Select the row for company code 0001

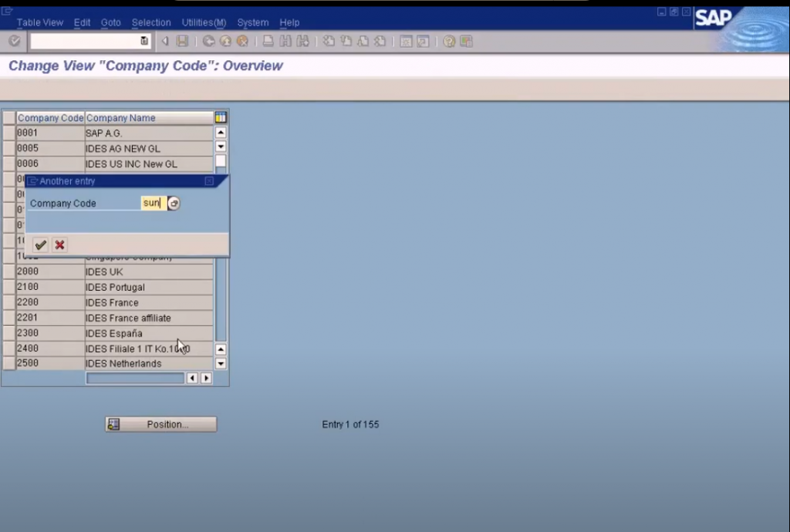pyautogui.click(x=9, y=133)
